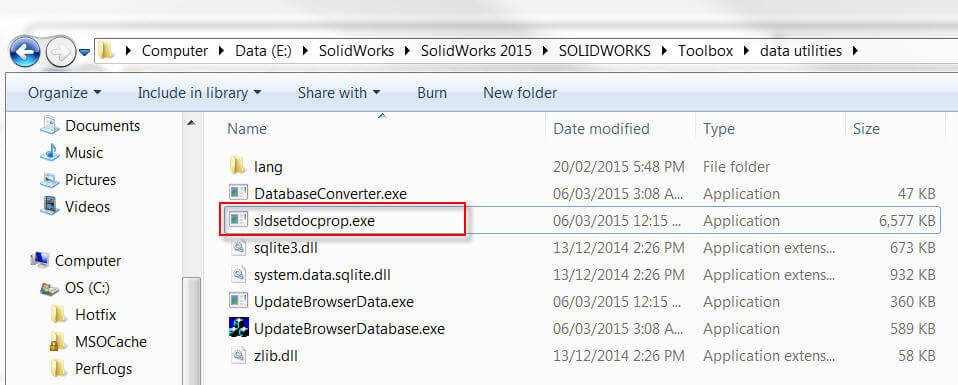958x385 pixels.
Task: Select data utilities breadcrumb segment
Action: coord(800,51)
